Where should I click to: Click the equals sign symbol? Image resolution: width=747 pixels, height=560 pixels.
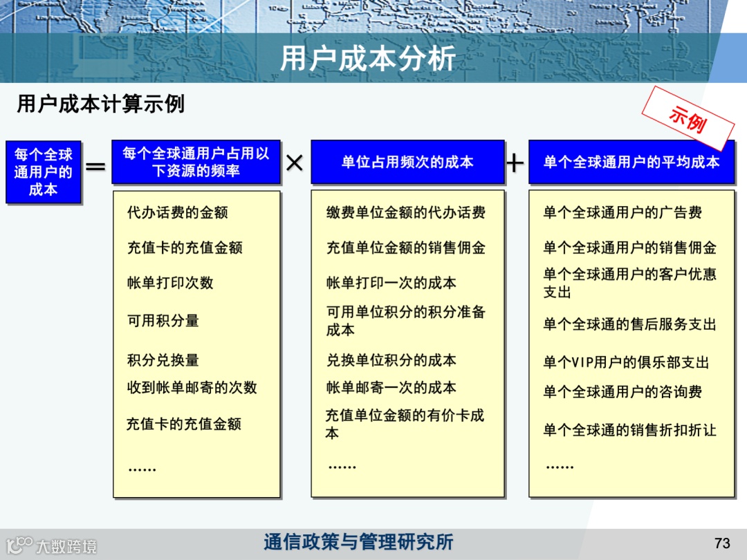(x=95, y=166)
